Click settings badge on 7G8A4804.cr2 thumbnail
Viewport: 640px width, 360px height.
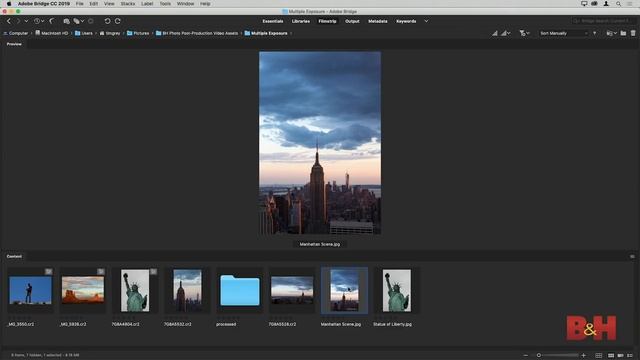point(153,271)
